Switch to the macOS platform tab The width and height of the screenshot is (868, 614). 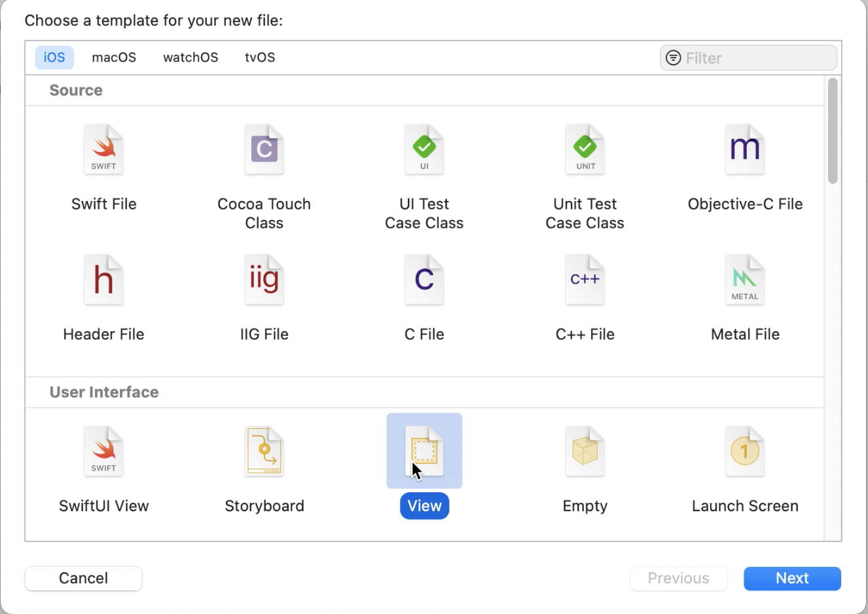click(114, 58)
